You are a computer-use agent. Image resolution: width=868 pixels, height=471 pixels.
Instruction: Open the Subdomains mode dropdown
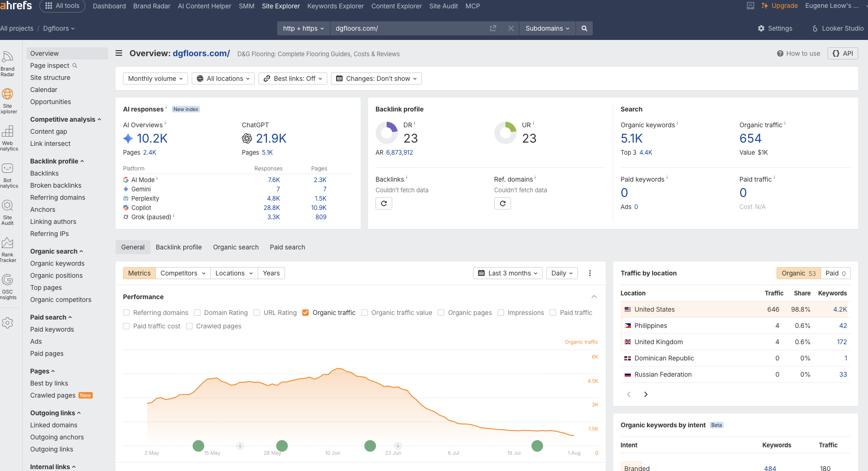click(547, 28)
